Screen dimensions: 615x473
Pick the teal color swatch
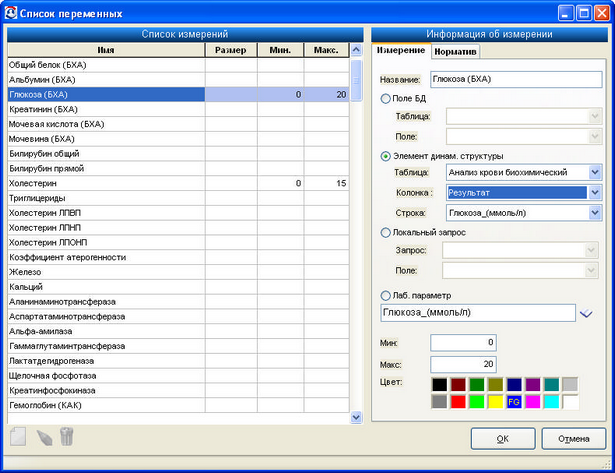point(551,384)
